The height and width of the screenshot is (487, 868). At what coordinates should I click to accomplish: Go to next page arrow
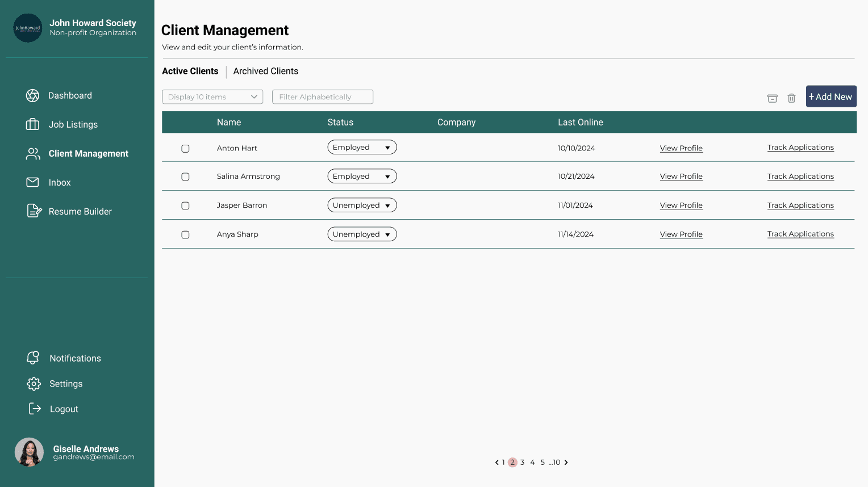[x=566, y=463]
